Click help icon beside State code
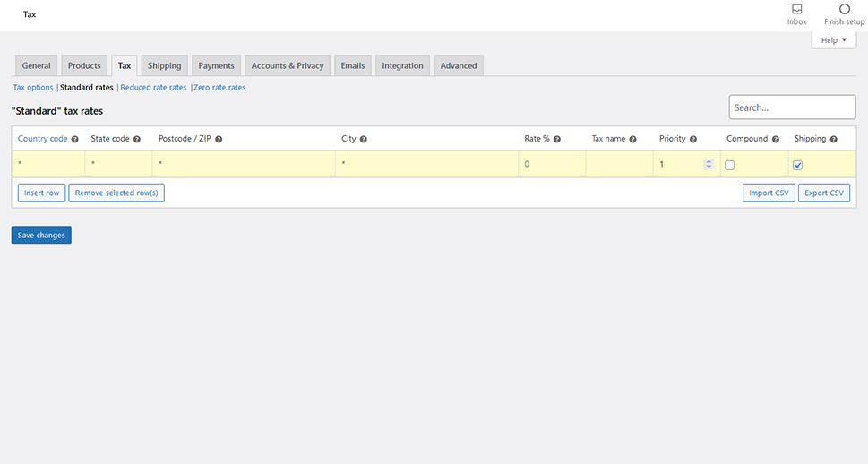Image resolution: width=868 pixels, height=464 pixels. point(137,140)
